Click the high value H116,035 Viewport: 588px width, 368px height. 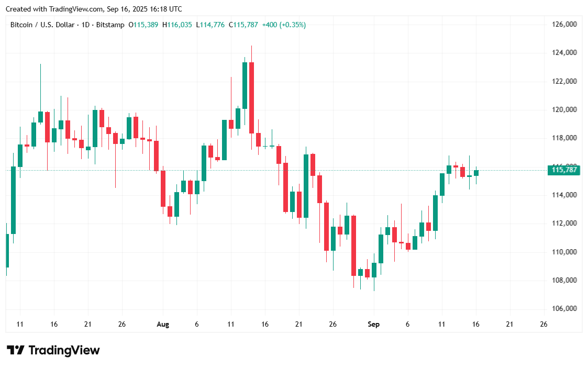(177, 25)
